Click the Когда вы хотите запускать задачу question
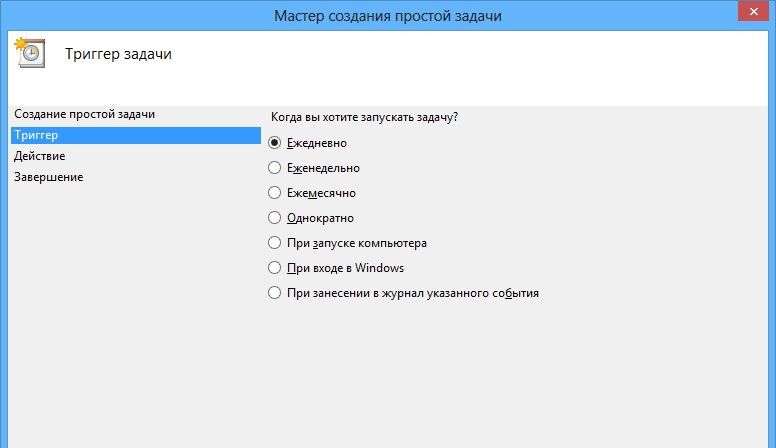Screen dimensions: 776x448 click(x=364, y=117)
